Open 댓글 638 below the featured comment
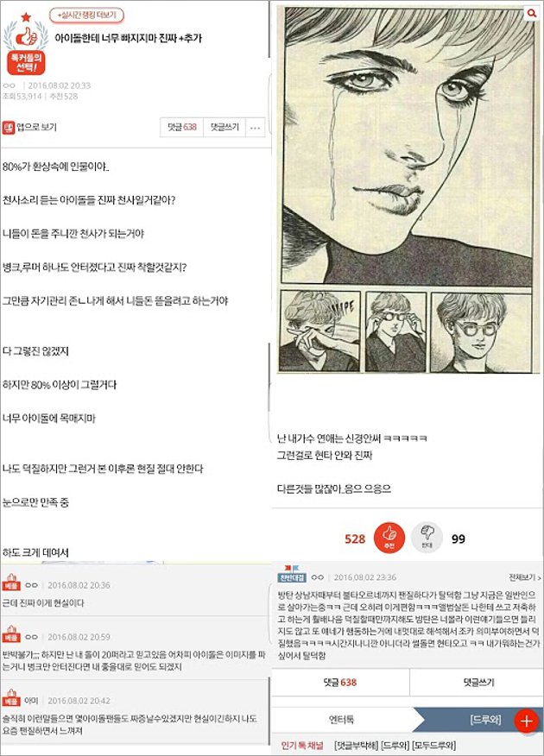 (340, 683)
